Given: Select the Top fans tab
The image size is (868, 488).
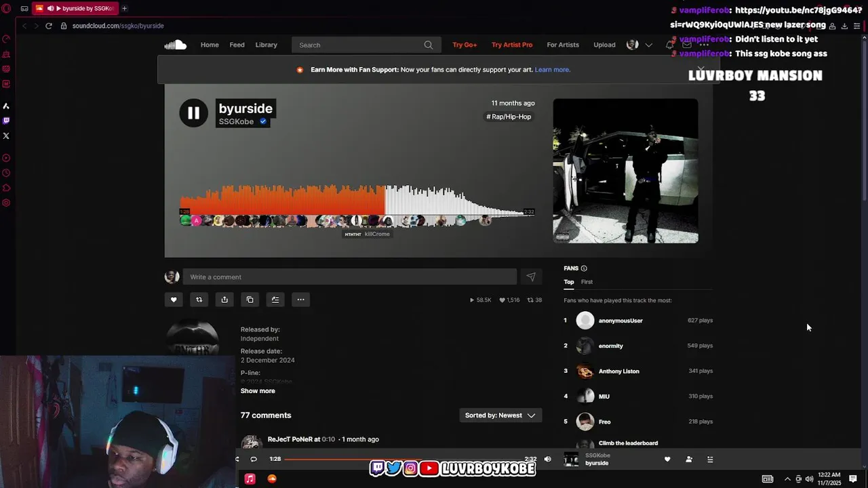Looking at the screenshot, I should point(569,282).
